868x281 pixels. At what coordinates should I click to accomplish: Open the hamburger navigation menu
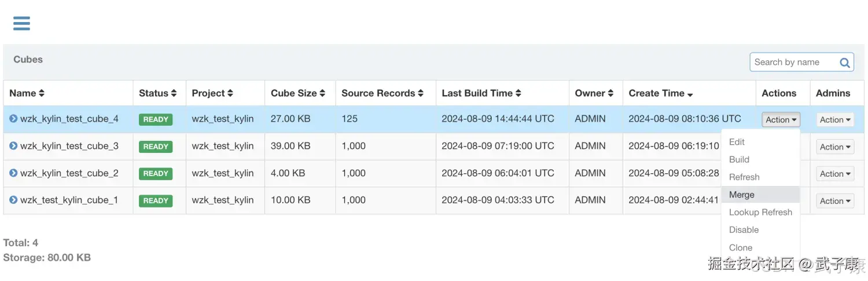(x=21, y=23)
